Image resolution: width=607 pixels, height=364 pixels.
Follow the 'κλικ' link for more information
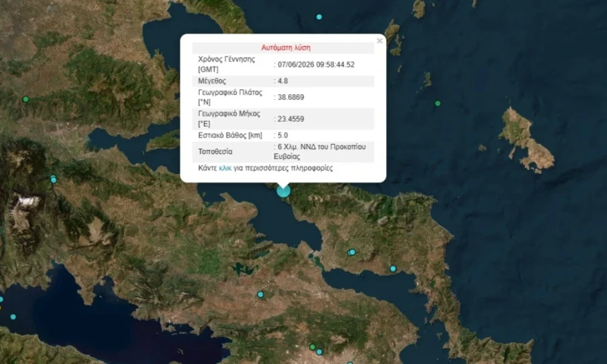[225, 168]
